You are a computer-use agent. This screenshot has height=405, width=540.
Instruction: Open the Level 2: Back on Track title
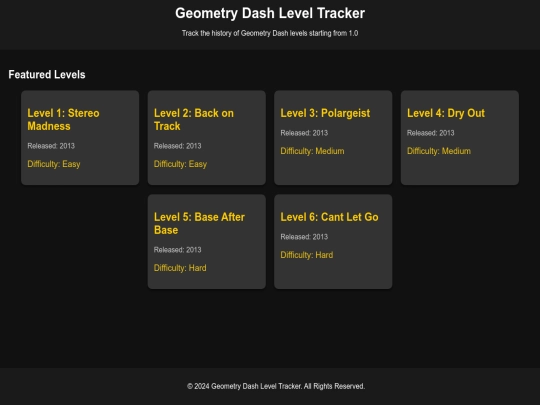pos(194,120)
